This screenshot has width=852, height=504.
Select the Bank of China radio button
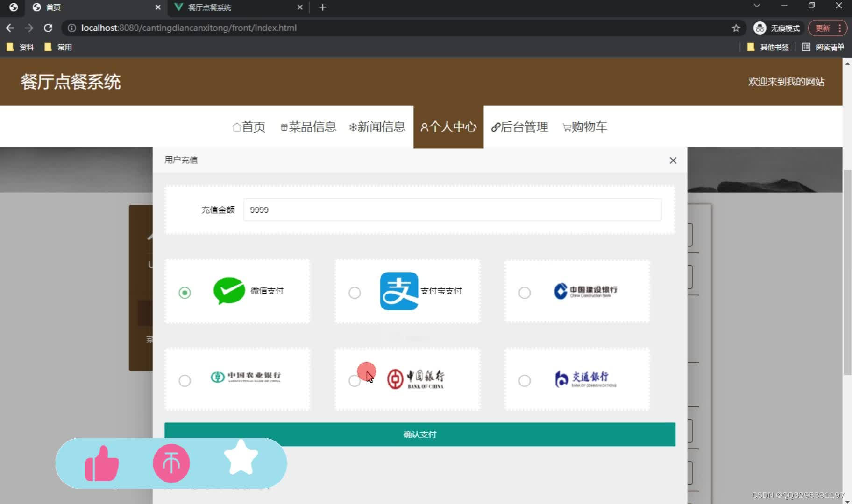(x=355, y=381)
